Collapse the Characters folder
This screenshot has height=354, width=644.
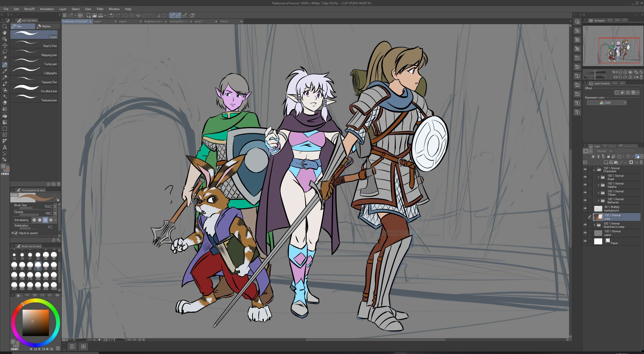click(594, 170)
